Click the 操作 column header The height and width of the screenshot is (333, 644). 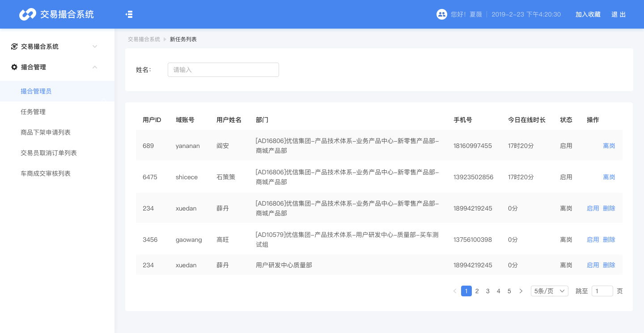pyautogui.click(x=593, y=120)
